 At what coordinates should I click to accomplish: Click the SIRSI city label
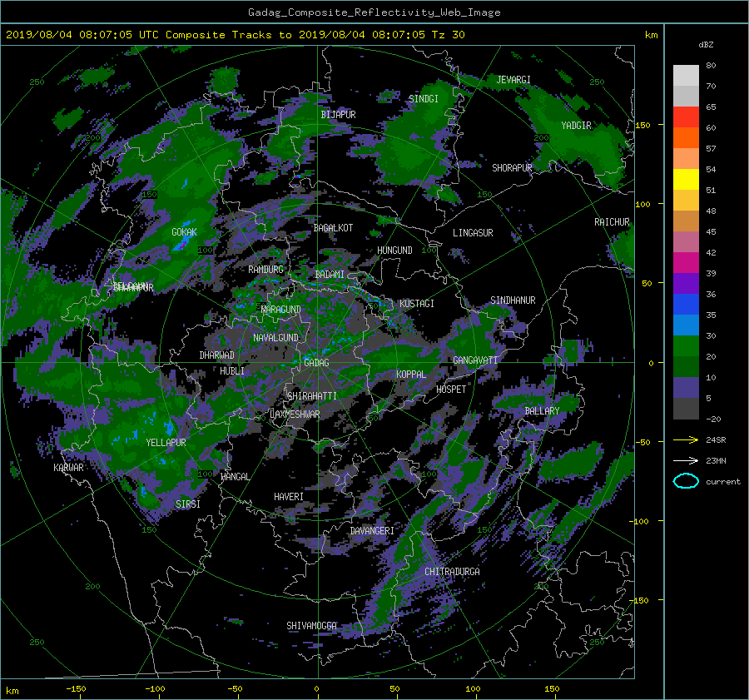188,504
